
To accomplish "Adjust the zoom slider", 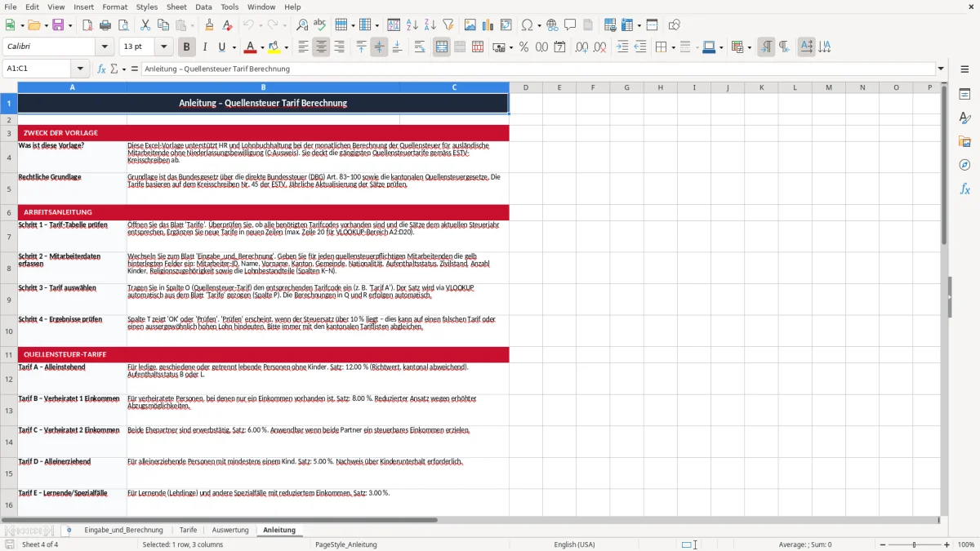I will click(x=914, y=544).
